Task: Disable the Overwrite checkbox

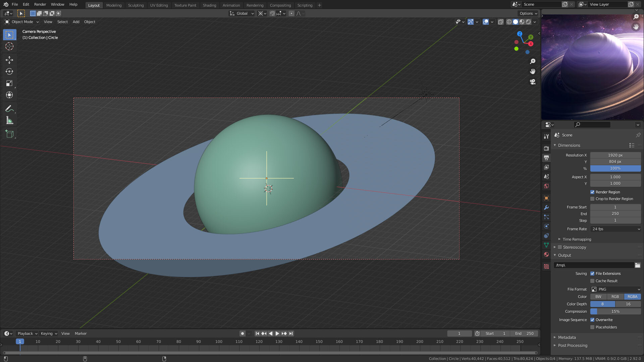Action: coord(592,320)
